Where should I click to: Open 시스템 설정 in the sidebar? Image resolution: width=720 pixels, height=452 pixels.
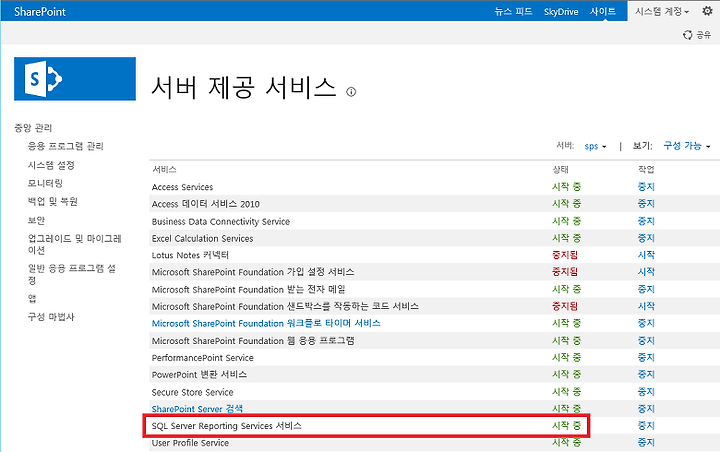coord(51,165)
